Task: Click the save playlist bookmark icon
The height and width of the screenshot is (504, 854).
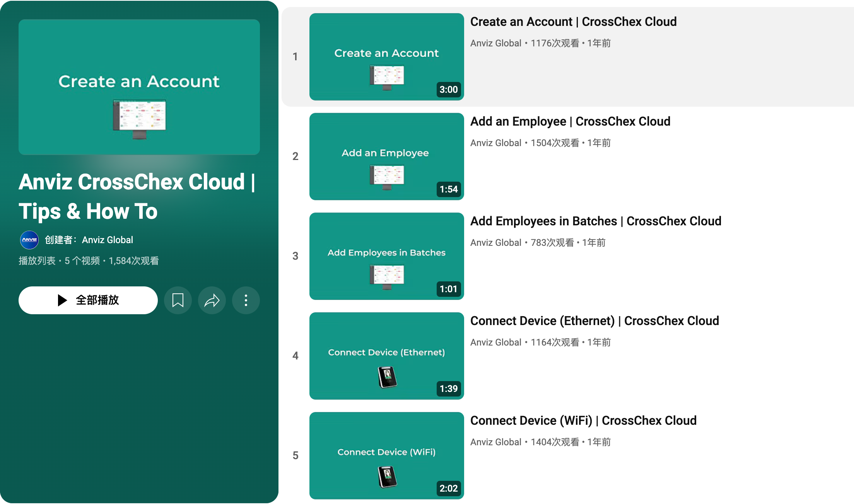Action: (x=178, y=300)
